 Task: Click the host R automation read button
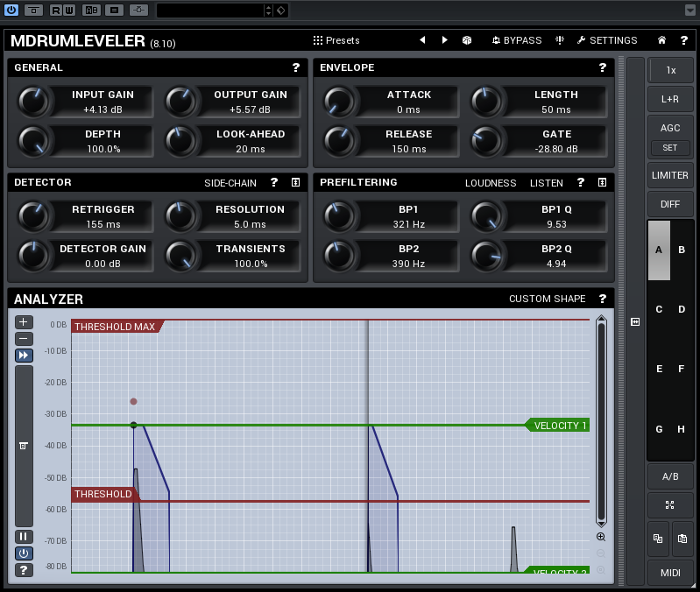56,10
